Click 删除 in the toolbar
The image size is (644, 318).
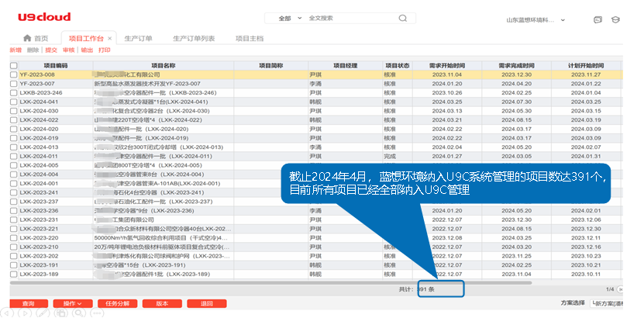pos(33,50)
